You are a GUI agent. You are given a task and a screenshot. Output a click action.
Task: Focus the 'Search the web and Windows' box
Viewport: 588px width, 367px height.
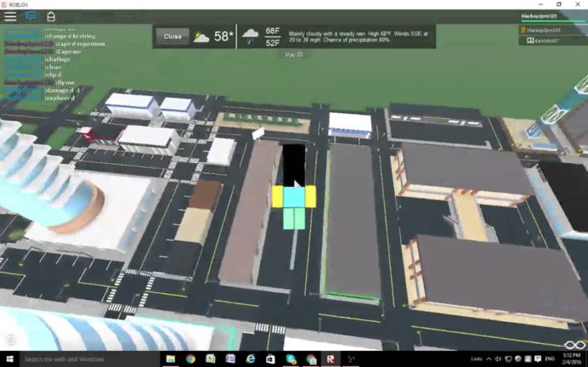pyautogui.click(x=89, y=359)
